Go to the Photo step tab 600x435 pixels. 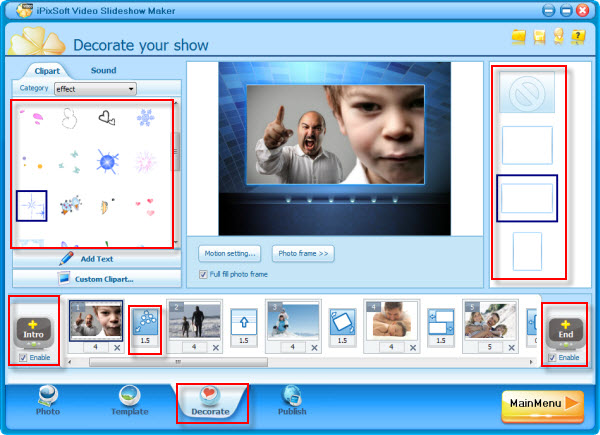[48, 401]
